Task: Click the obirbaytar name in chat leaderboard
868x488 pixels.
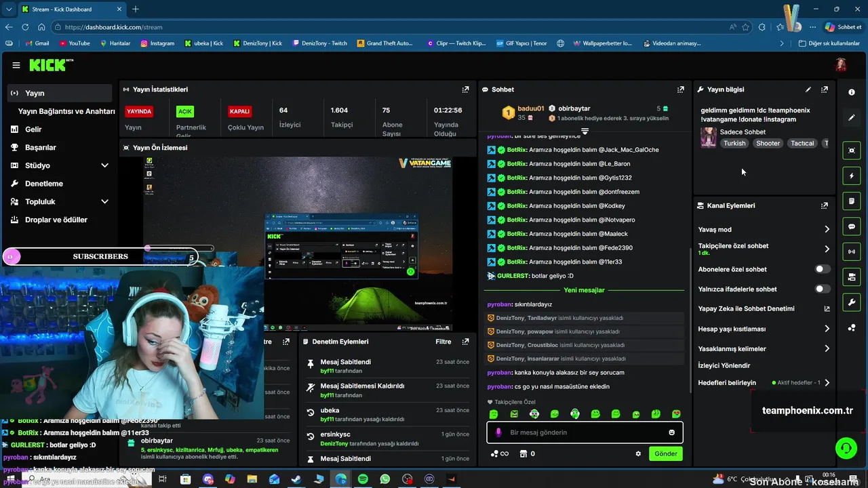Action: pyautogui.click(x=574, y=108)
